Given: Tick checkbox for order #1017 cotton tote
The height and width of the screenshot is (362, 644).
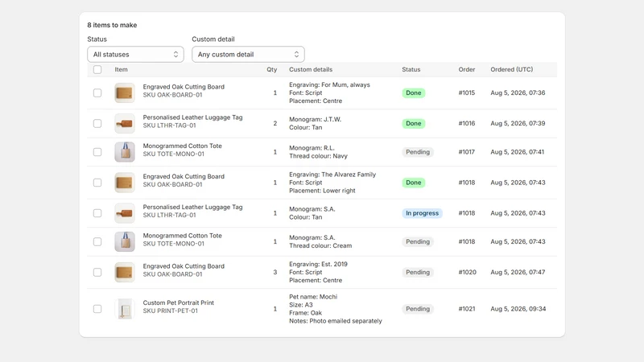Looking at the screenshot, I should click(97, 152).
